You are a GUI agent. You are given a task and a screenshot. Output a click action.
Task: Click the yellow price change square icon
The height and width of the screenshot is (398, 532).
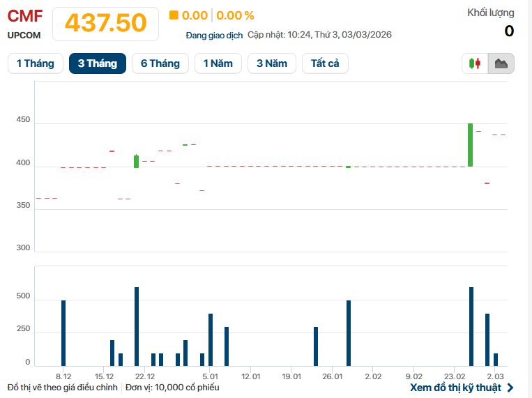174,15
